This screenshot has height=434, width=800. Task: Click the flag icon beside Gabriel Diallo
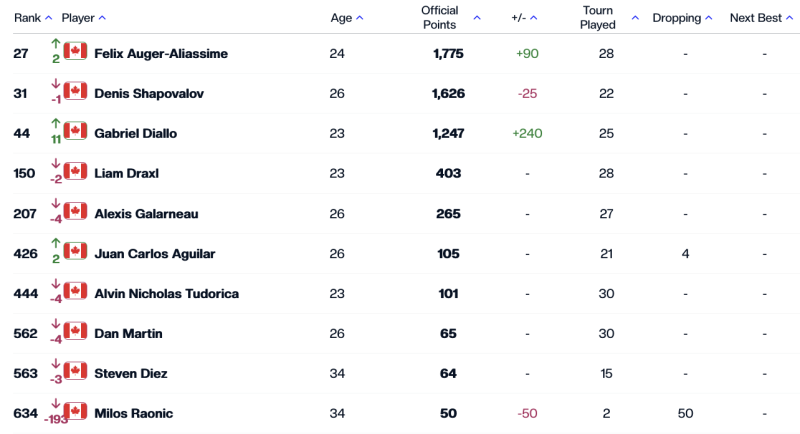76,131
